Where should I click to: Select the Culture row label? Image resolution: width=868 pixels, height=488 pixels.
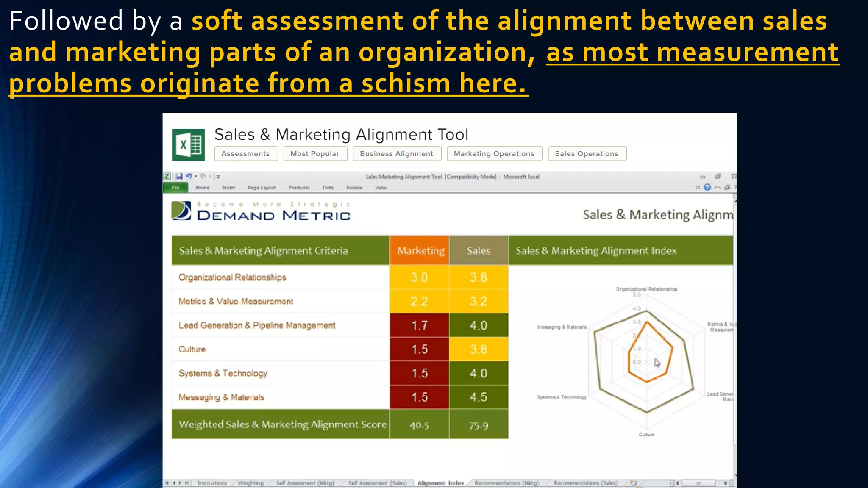[192, 349]
